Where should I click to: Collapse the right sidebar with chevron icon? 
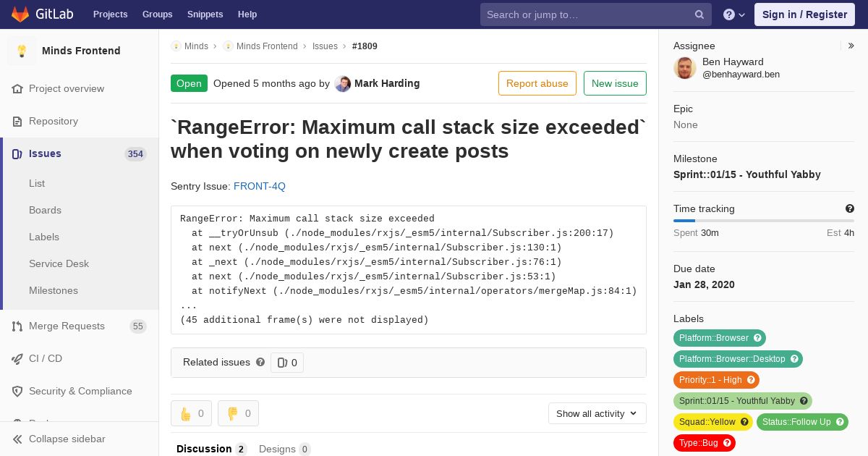coord(851,46)
